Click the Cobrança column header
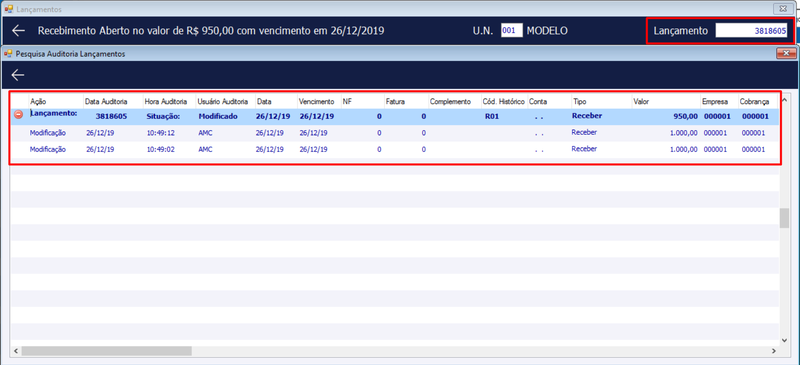The height and width of the screenshot is (365, 800). [x=754, y=102]
